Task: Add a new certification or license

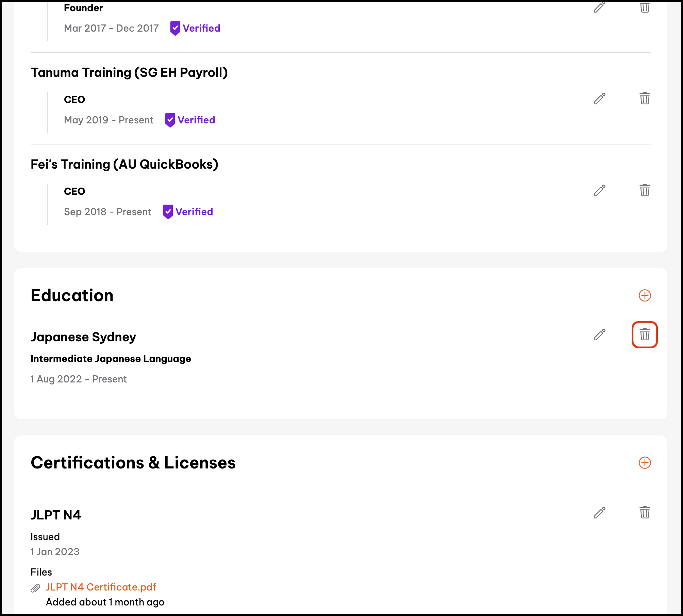Action: (x=645, y=463)
